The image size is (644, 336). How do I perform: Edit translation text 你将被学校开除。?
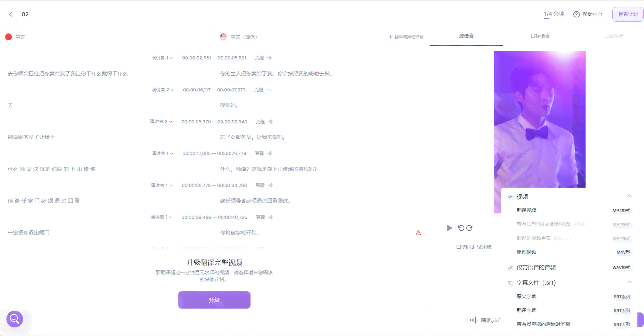(240, 233)
